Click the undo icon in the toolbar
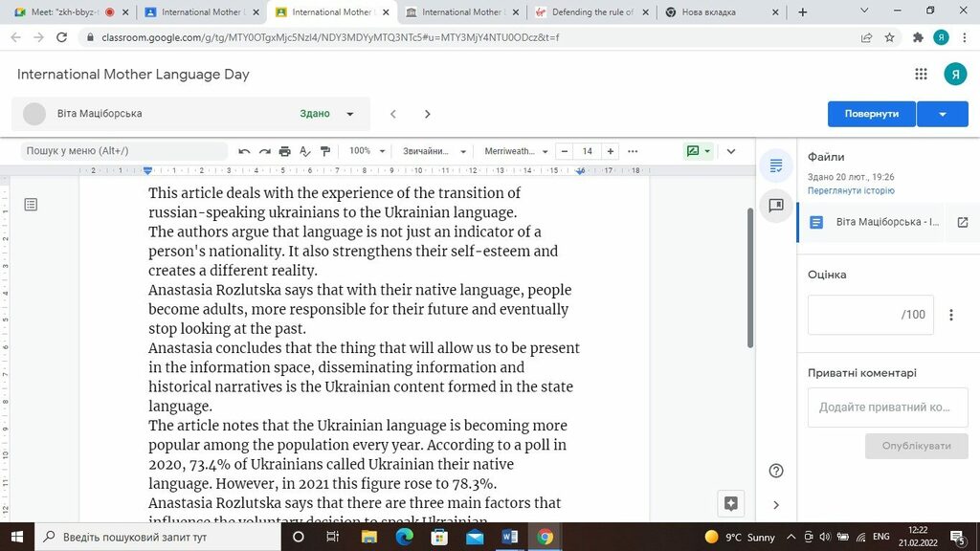980x551 pixels. (x=244, y=151)
